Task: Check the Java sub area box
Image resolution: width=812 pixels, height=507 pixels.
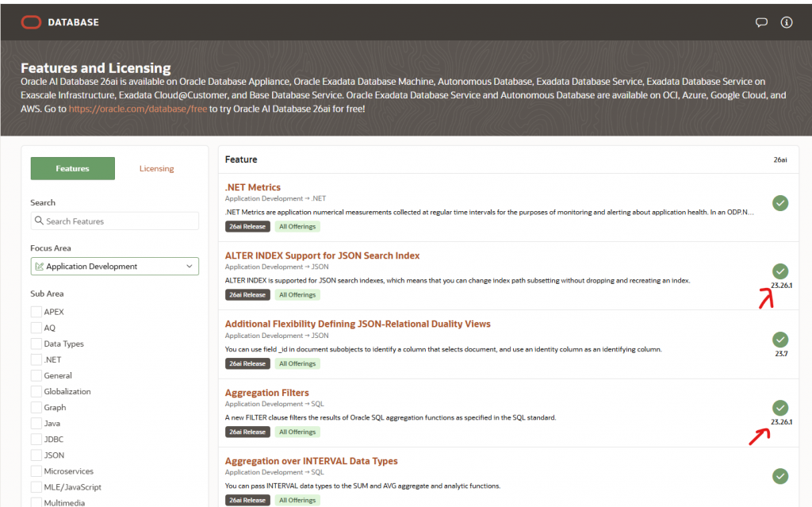Action: (36, 423)
